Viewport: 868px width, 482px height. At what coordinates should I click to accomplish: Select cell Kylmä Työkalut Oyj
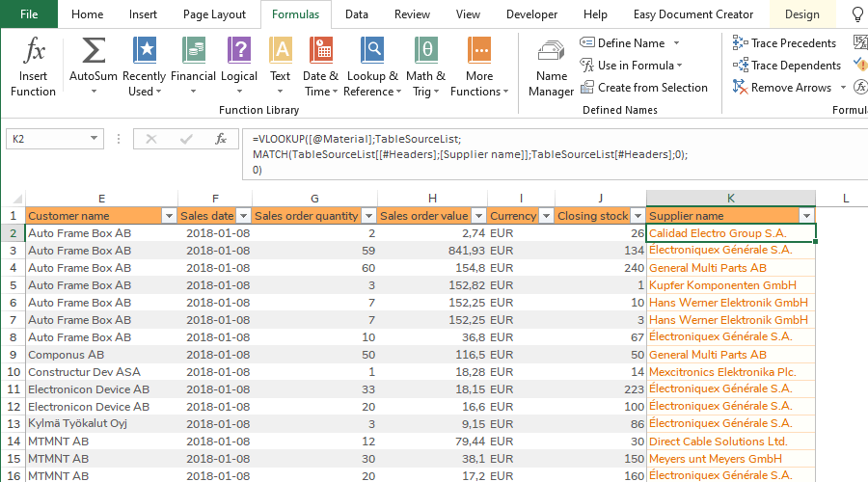coord(102,424)
